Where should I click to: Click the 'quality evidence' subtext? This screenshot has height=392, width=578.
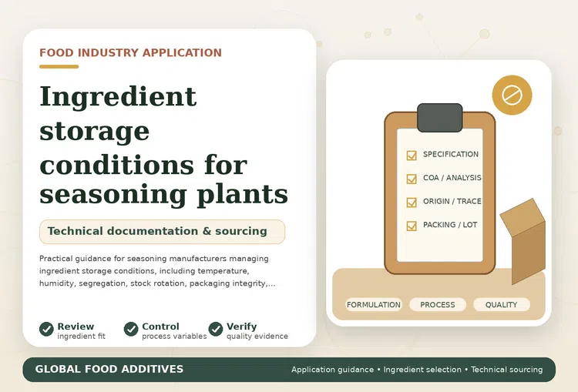tap(257, 336)
